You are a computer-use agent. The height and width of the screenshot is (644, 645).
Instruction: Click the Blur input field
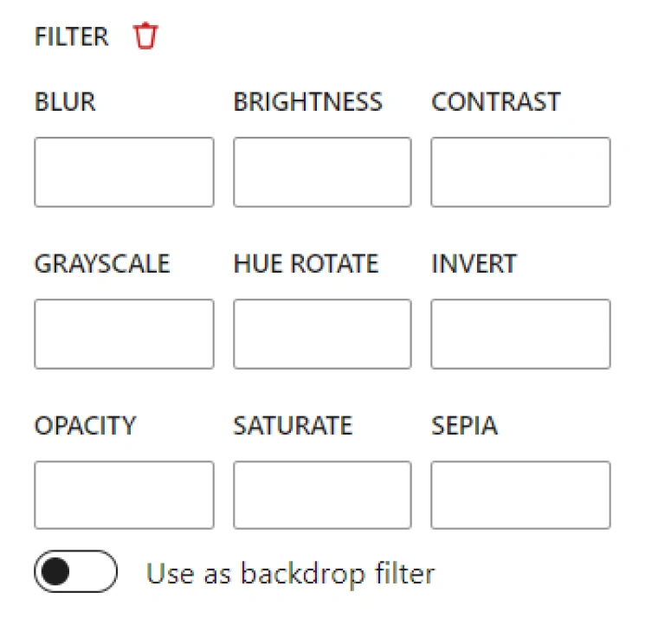pyautogui.click(x=124, y=172)
